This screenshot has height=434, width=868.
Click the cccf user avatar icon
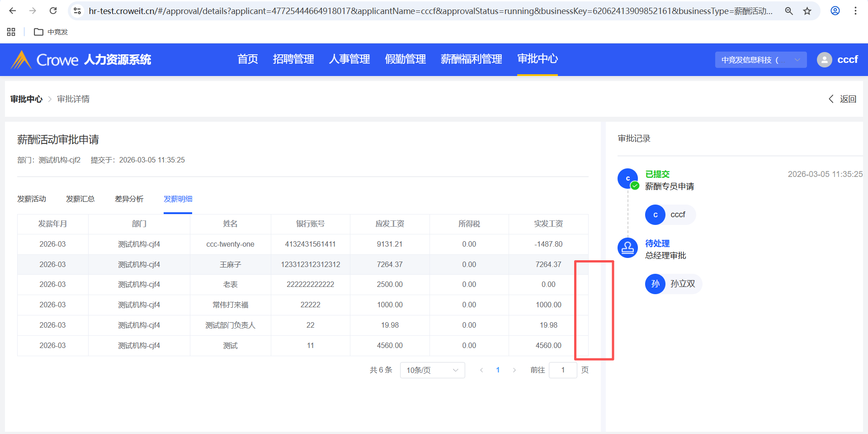pyautogui.click(x=824, y=60)
